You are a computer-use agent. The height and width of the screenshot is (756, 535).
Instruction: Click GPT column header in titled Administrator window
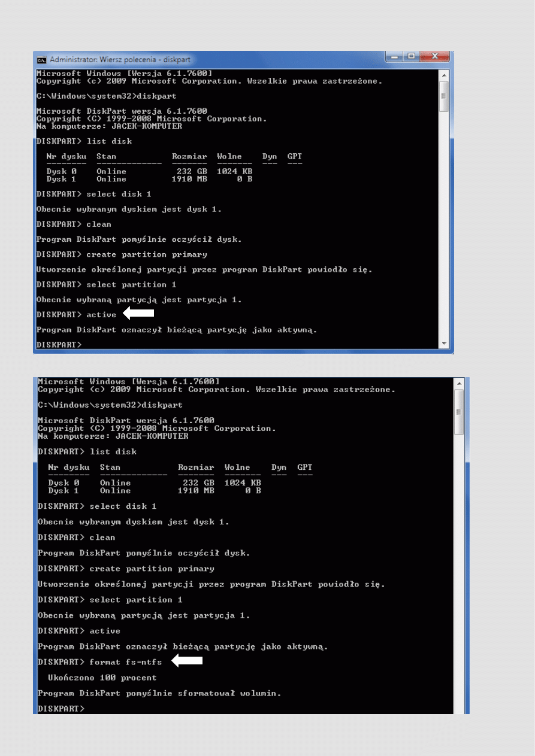pos(295,156)
